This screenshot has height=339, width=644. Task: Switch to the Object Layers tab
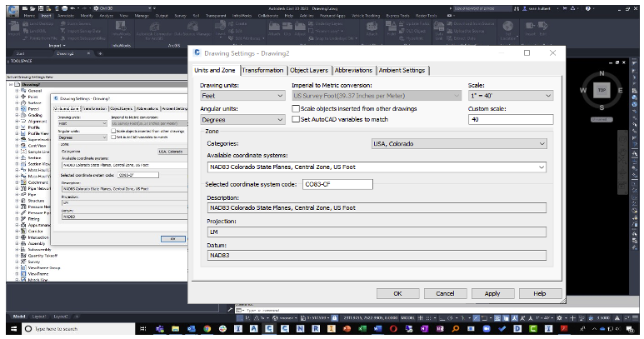[309, 70]
